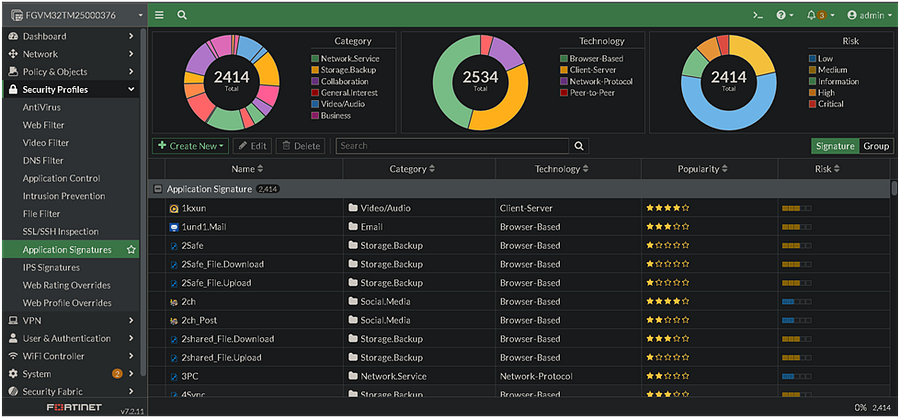
Task: Open the top bar search magnifier
Action: pos(182,16)
